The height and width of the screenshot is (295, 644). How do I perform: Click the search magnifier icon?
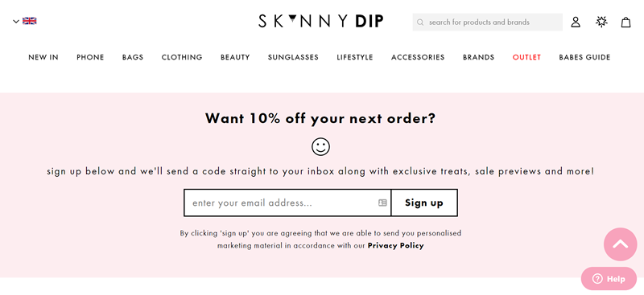click(419, 23)
